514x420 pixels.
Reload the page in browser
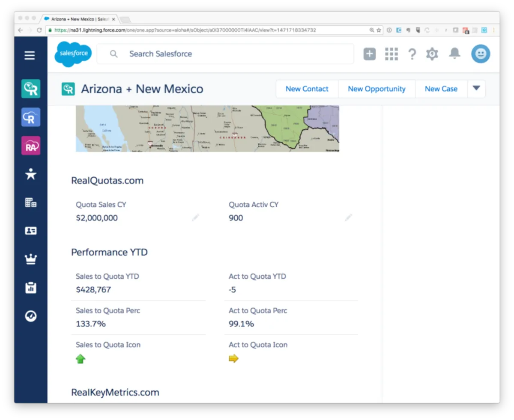click(39, 30)
